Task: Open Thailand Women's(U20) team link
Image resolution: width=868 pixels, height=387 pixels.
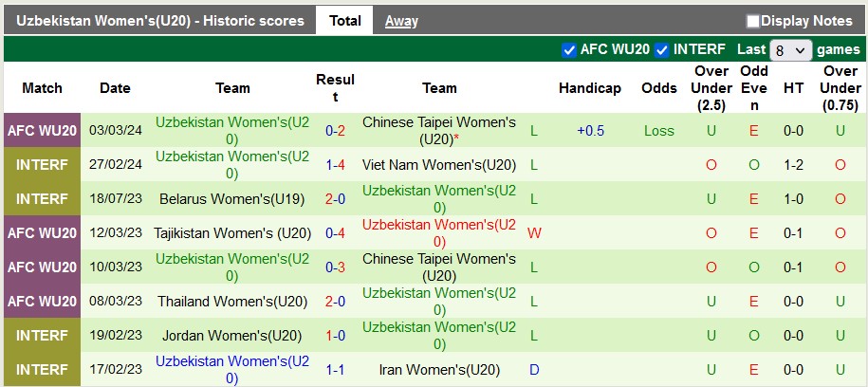Action: 232,302
